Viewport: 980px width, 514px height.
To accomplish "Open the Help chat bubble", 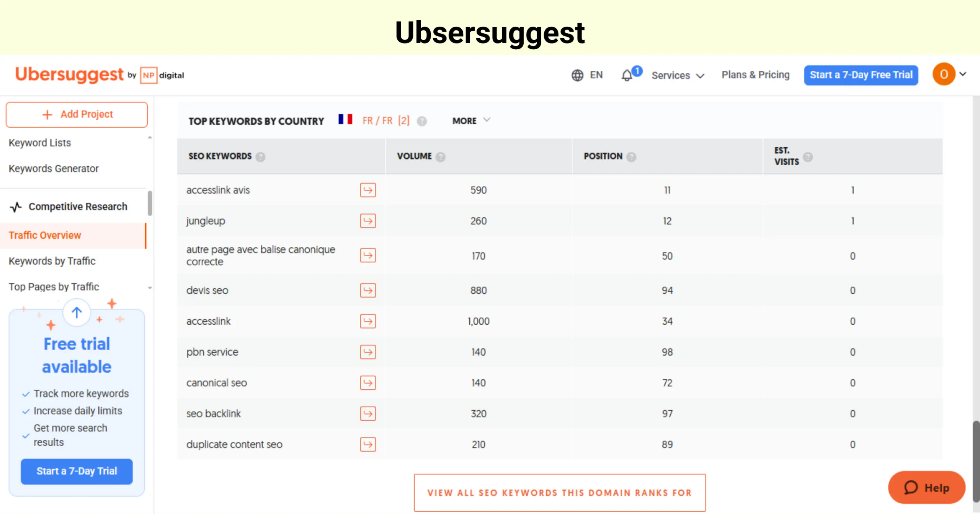I will click(x=926, y=488).
